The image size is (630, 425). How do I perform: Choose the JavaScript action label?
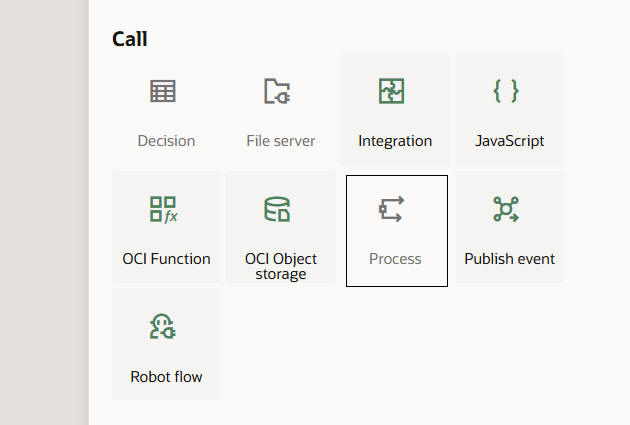click(x=510, y=141)
